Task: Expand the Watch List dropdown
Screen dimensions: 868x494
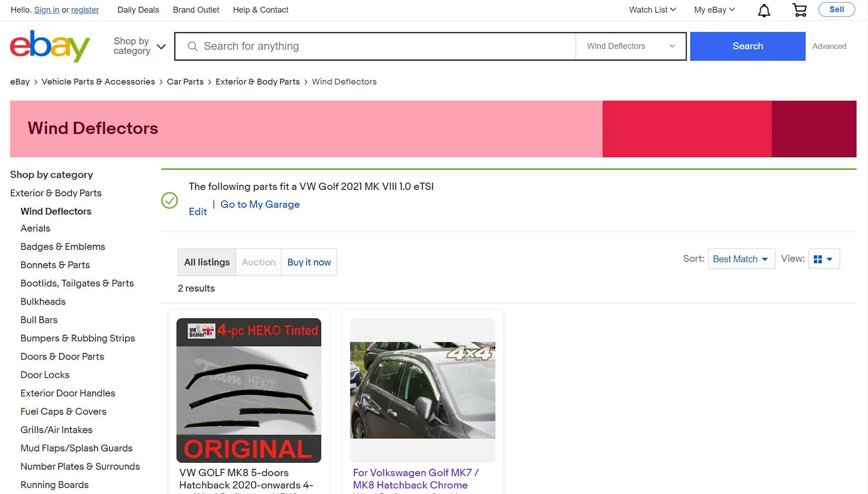Action: [x=652, y=10]
